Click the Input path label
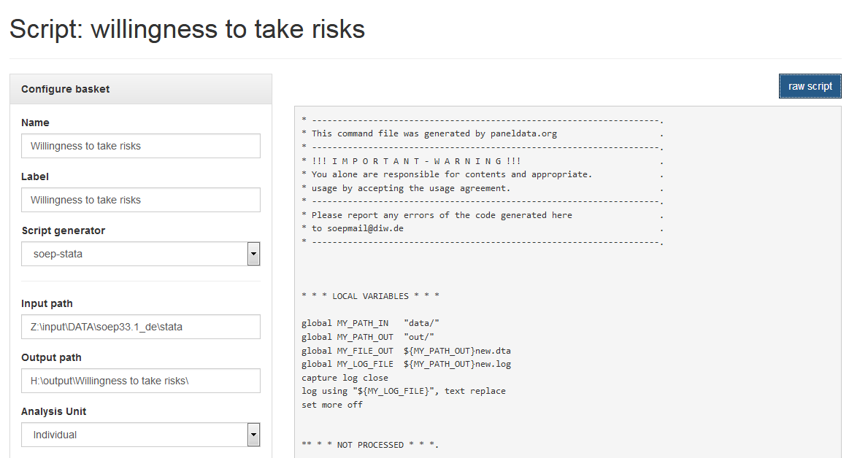Image resolution: width=868 pixels, height=458 pixels. click(x=47, y=303)
